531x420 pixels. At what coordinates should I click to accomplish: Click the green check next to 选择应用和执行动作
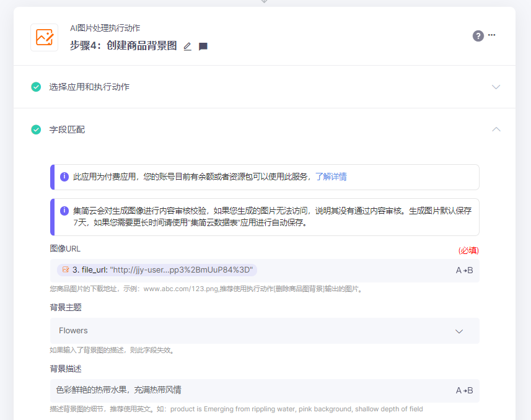[36, 87]
